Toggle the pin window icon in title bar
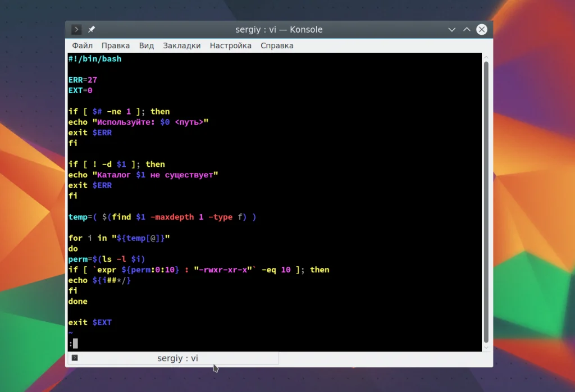575x392 pixels. tap(92, 30)
